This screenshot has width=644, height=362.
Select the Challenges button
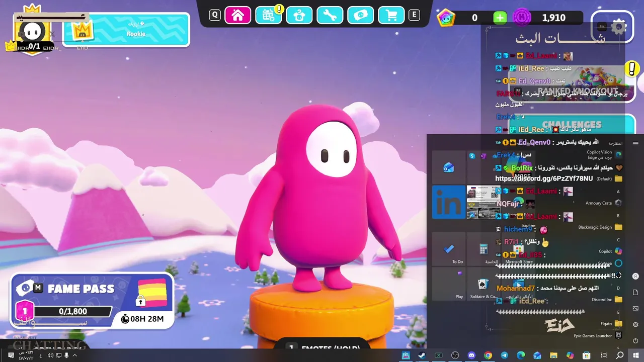coord(572,125)
